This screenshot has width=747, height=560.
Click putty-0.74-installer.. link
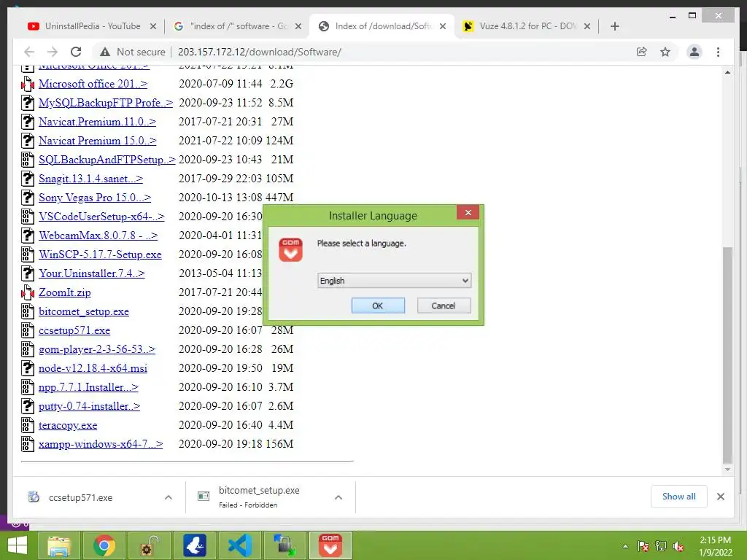click(x=90, y=407)
